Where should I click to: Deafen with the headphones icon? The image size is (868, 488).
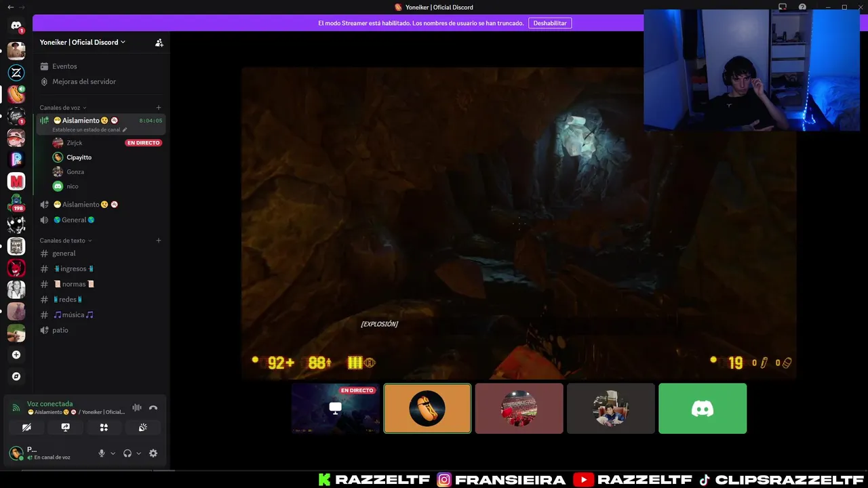(127, 453)
